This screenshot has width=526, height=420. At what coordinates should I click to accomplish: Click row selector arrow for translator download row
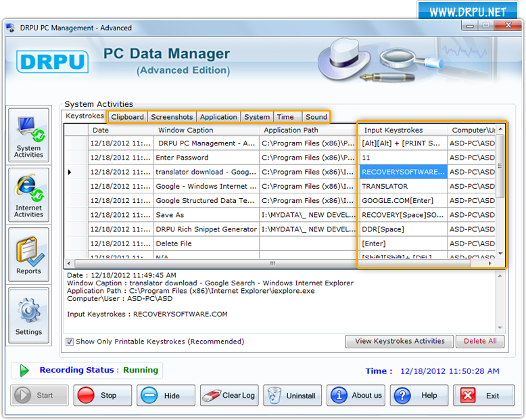coord(70,172)
